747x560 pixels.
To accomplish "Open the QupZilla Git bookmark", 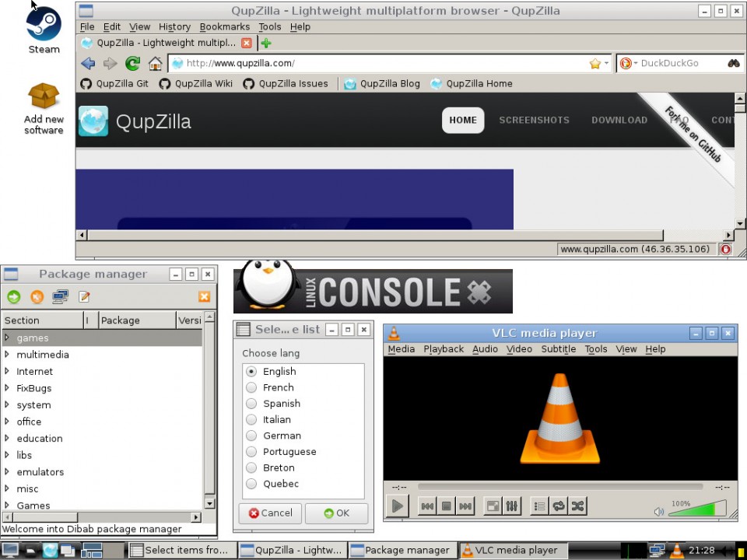I will 114,84.
